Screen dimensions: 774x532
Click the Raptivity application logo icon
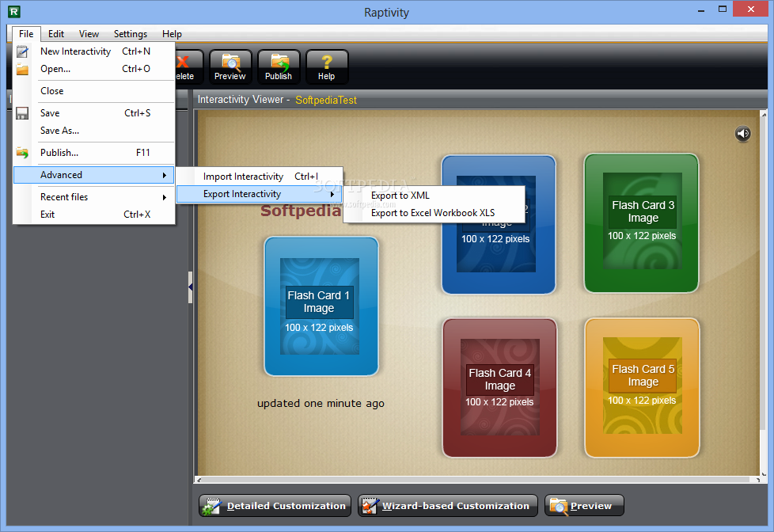point(14,11)
